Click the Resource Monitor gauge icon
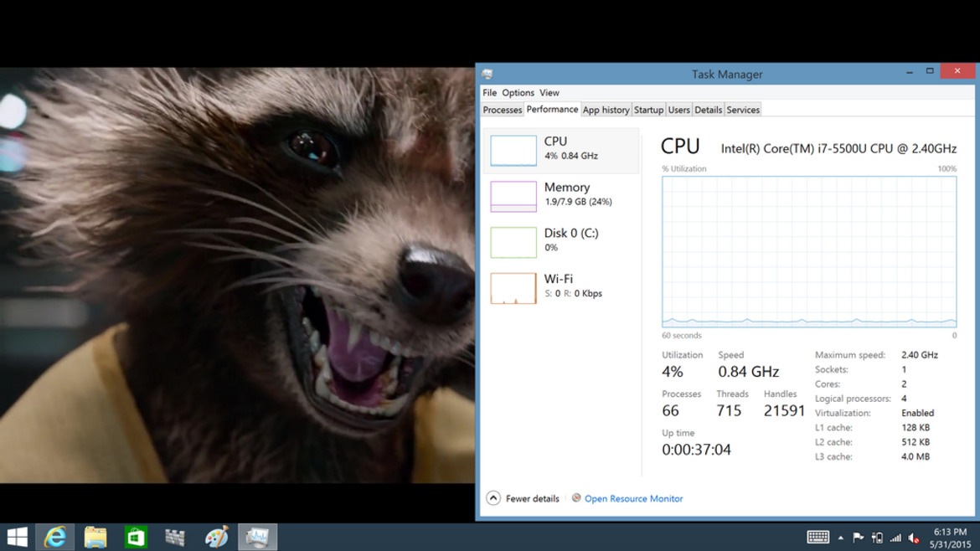Screen dimensions: 980x551 click(x=576, y=498)
